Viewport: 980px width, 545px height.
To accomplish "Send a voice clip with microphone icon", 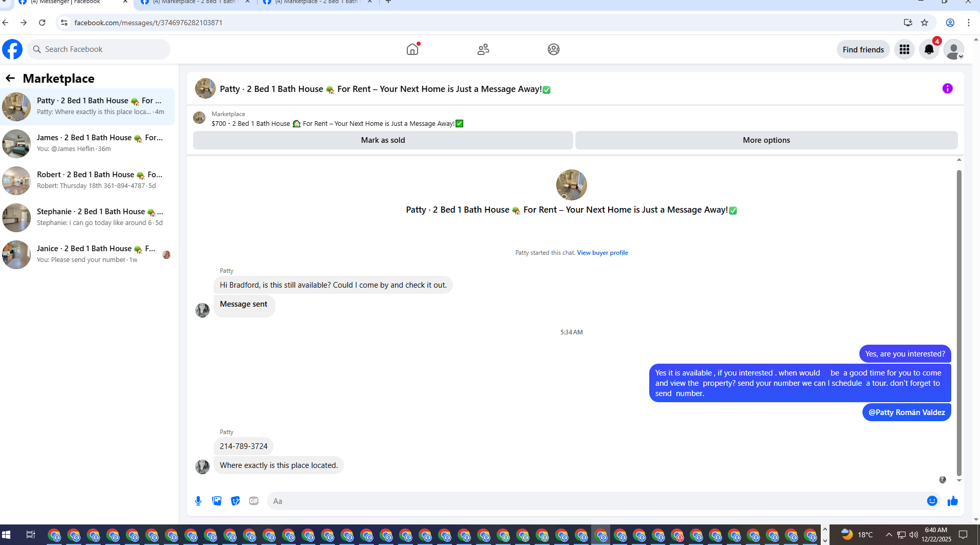I will point(198,501).
